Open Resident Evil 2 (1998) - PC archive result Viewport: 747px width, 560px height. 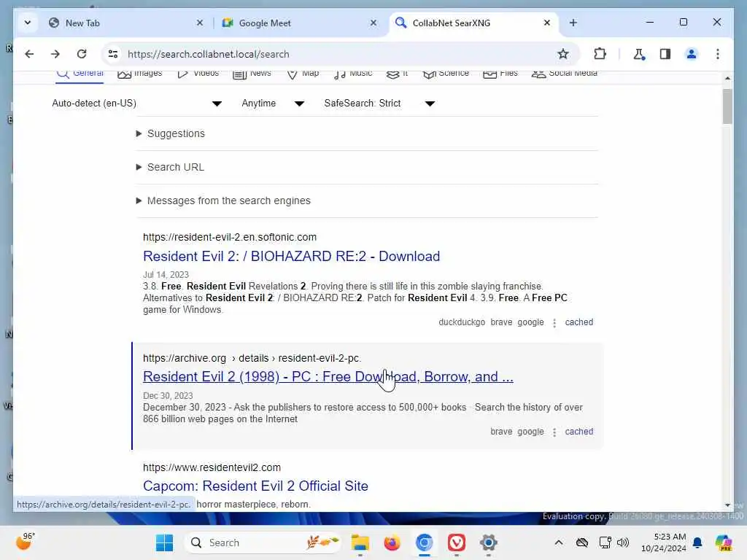coord(328,377)
